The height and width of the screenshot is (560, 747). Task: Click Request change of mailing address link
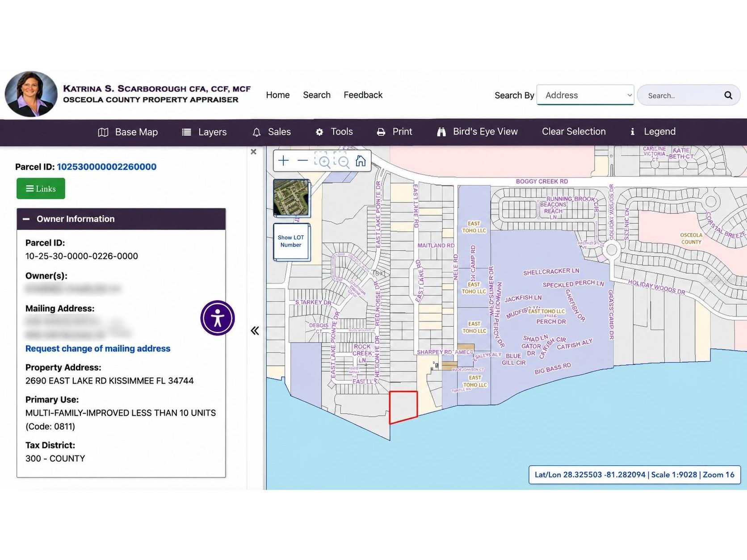click(x=98, y=348)
